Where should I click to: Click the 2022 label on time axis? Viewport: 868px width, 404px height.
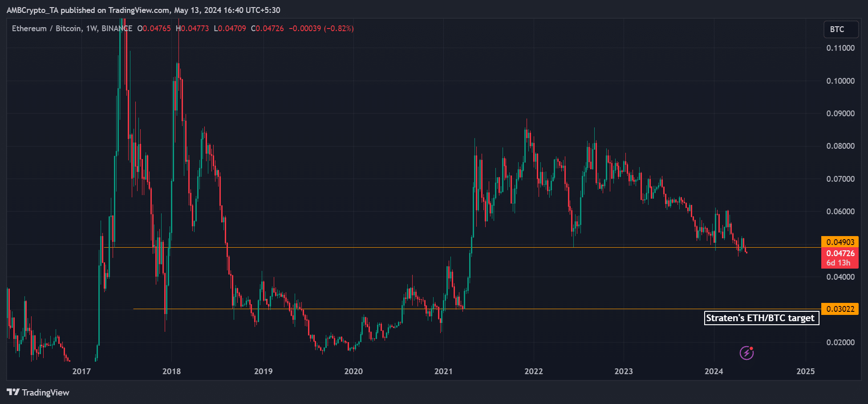pyautogui.click(x=534, y=371)
